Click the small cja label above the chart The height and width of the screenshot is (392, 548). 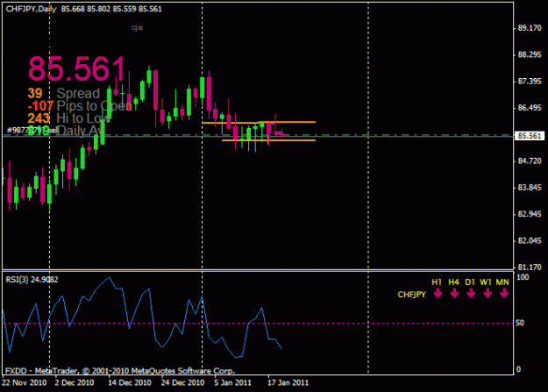137,28
